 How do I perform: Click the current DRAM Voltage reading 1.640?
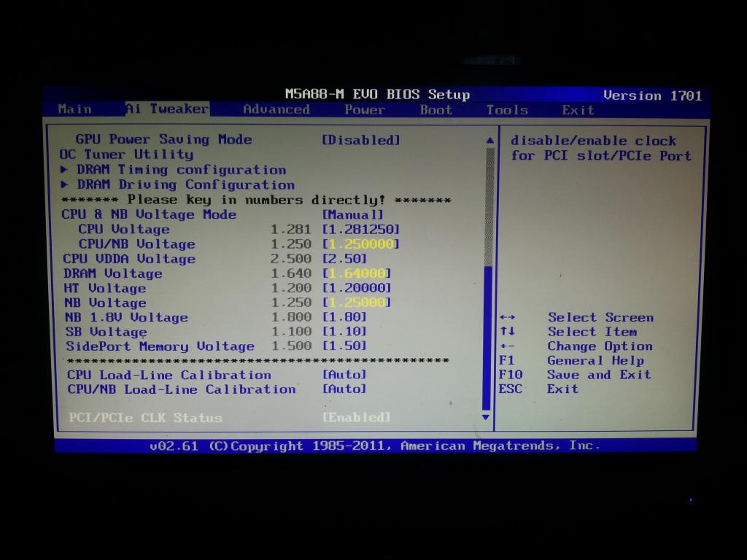point(291,273)
